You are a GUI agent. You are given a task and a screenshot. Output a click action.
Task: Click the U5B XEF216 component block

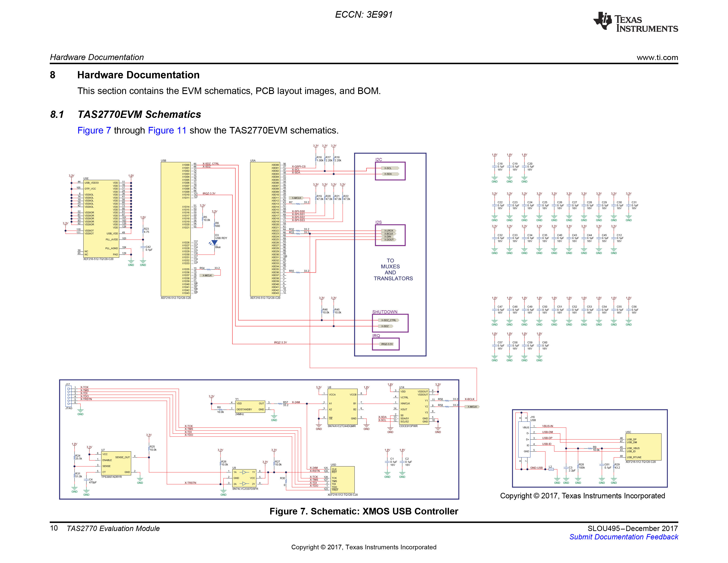coord(176,229)
